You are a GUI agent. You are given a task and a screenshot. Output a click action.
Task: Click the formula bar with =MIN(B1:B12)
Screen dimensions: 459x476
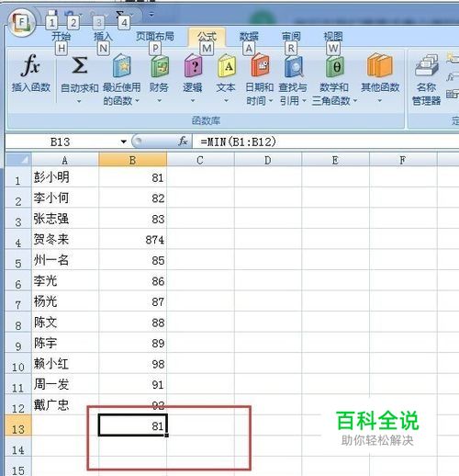click(x=326, y=142)
